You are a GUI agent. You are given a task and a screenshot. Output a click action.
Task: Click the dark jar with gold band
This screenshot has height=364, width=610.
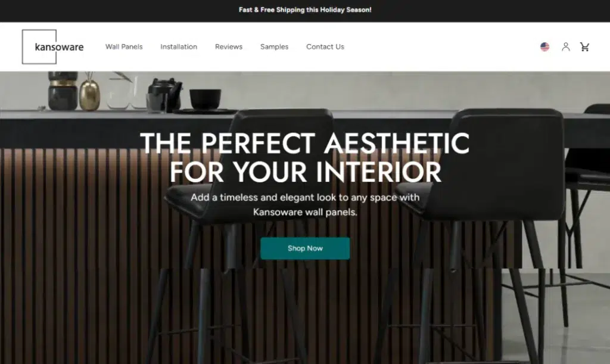click(x=63, y=91)
